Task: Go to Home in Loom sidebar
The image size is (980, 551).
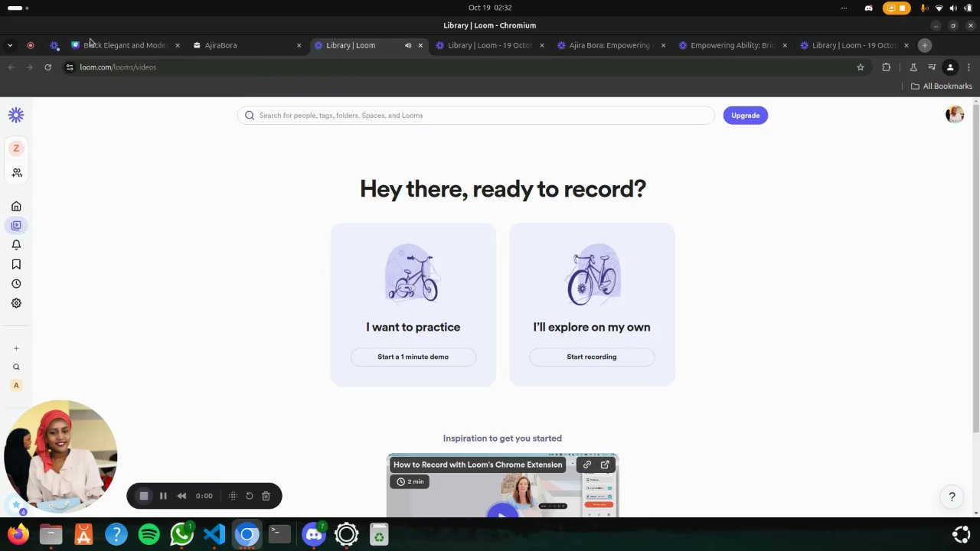Action: click(16, 207)
